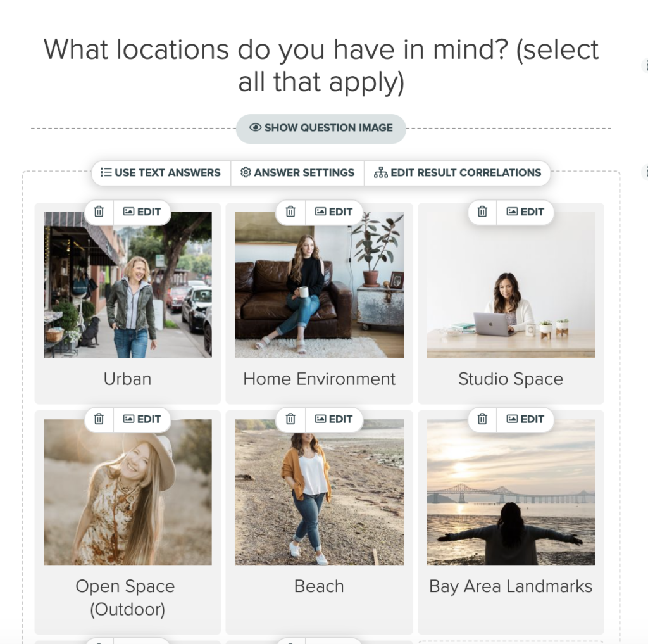The height and width of the screenshot is (644, 648).
Task: Switch to Use Text Answers
Action: coord(161,172)
